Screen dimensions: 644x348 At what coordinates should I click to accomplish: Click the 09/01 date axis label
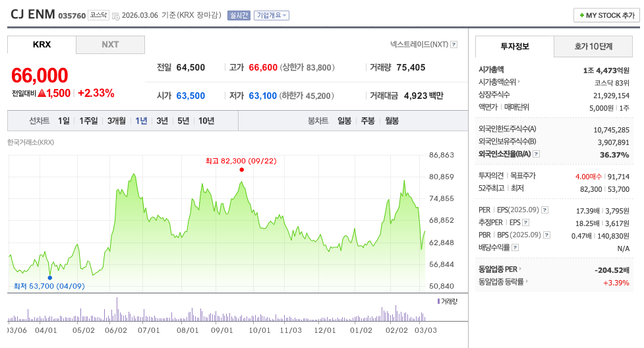(221, 330)
